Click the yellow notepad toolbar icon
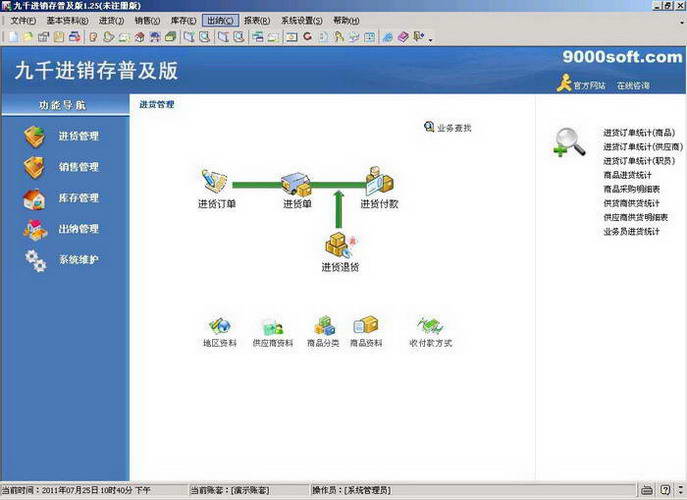This screenshot has width=687, height=500. [59, 37]
